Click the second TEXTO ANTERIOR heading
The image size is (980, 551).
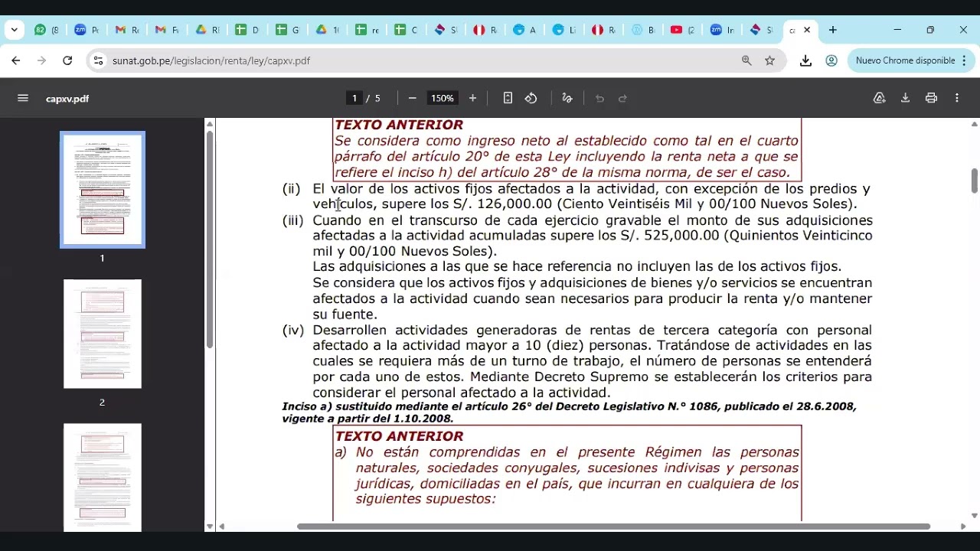(x=399, y=436)
